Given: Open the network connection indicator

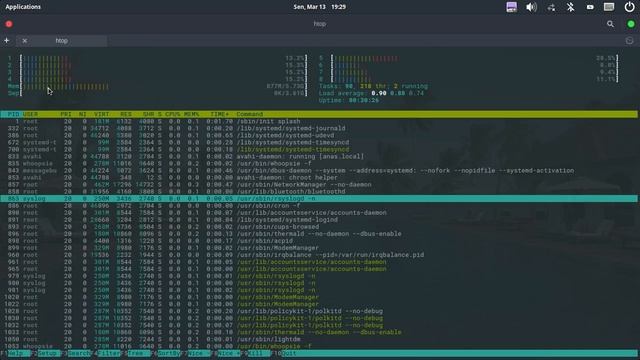Looking at the screenshot, I should coord(551,7).
